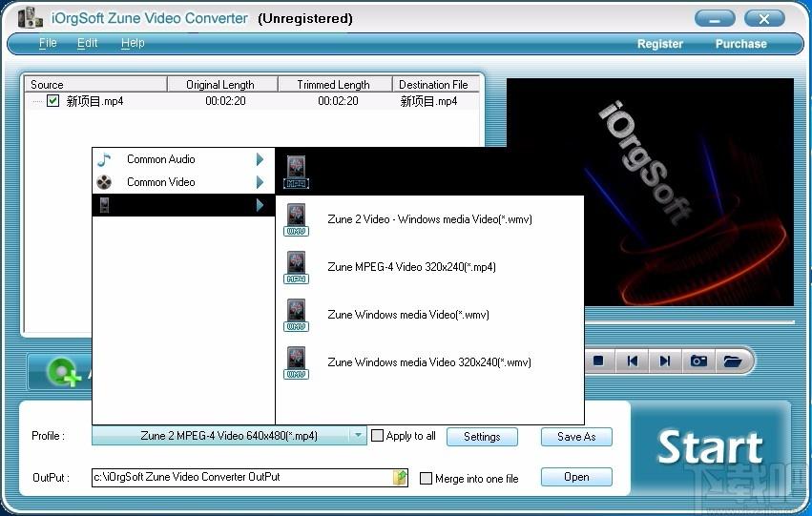Image resolution: width=812 pixels, height=516 pixels.
Task: Open the snapshot folder icon
Action: [x=732, y=361]
